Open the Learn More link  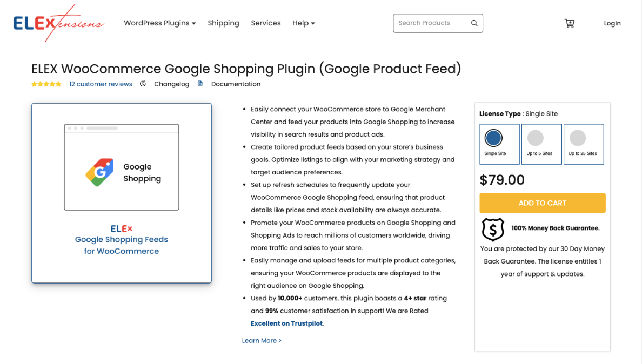261,340
